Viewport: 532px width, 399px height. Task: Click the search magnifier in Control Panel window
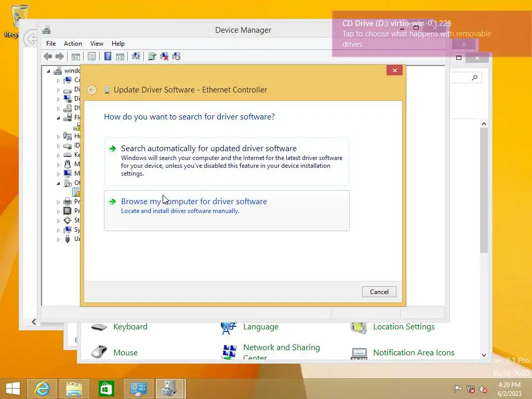point(475,78)
